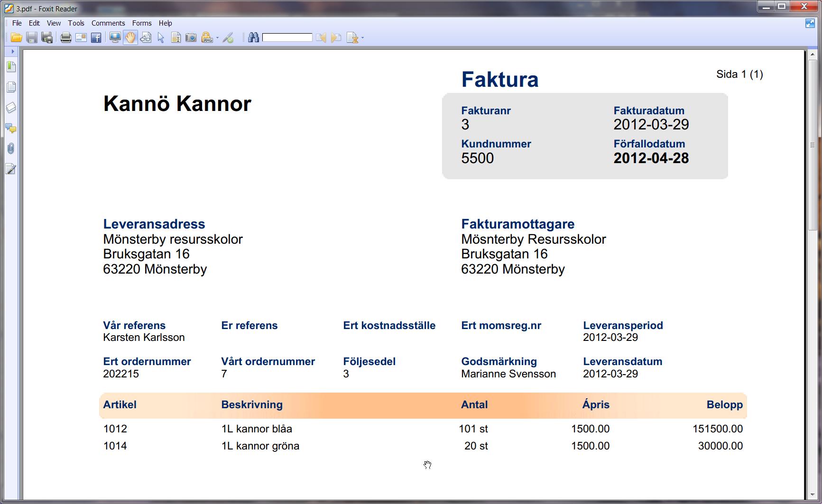Open the Help menu
822x504 pixels.
[x=165, y=23]
